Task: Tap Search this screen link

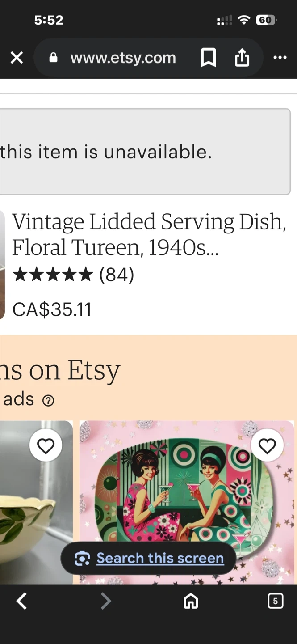Action: [160, 558]
